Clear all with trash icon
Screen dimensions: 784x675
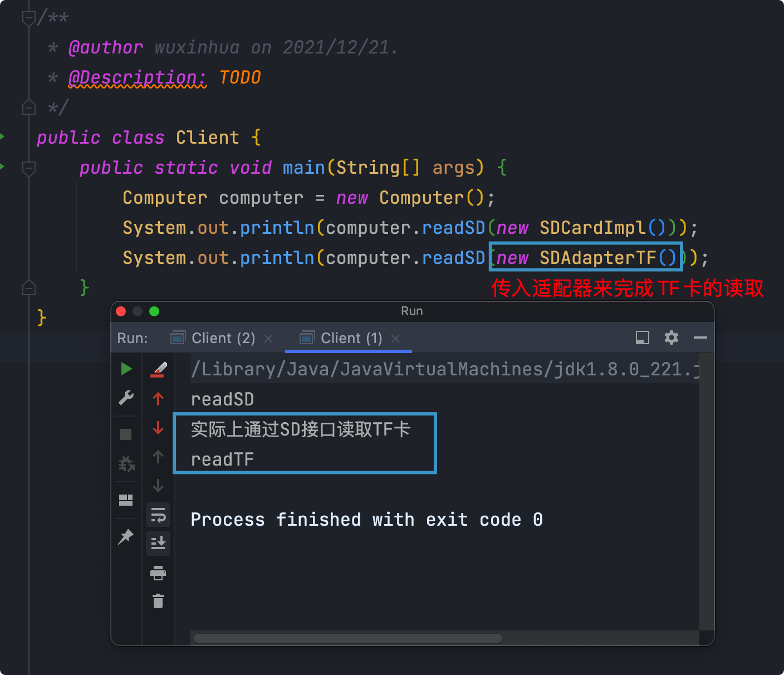(158, 601)
